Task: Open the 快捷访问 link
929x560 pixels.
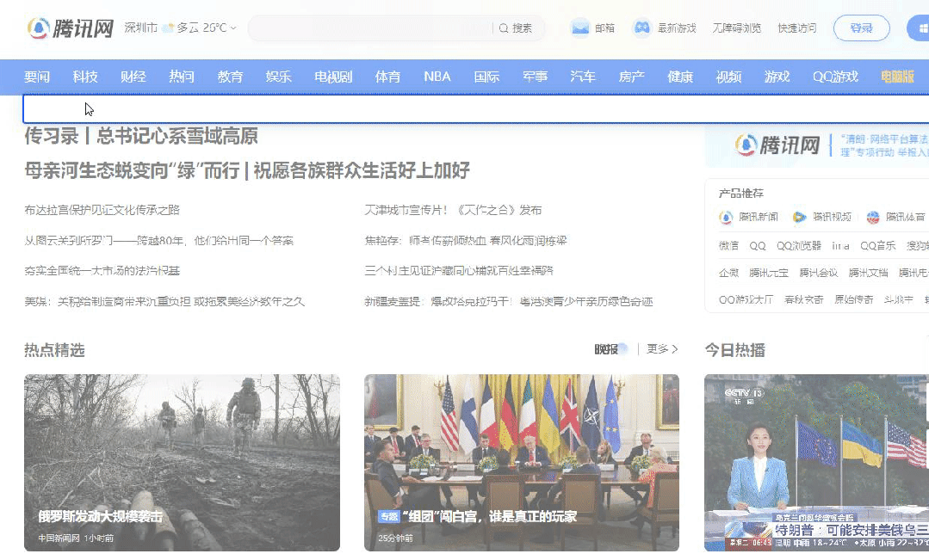Action: (797, 28)
